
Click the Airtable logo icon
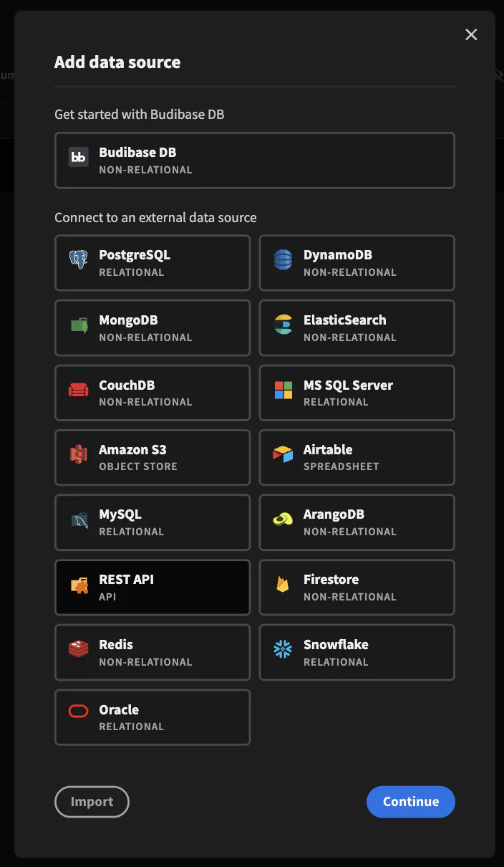(283, 455)
